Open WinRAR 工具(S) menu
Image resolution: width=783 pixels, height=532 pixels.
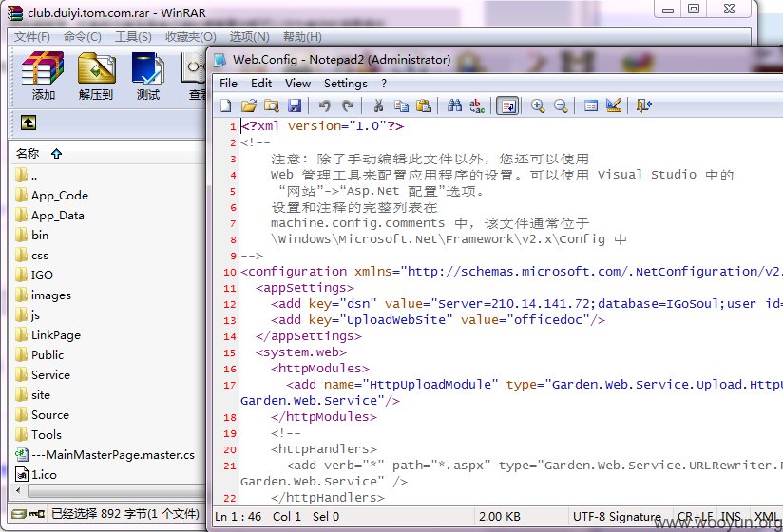click(x=133, y=37)
